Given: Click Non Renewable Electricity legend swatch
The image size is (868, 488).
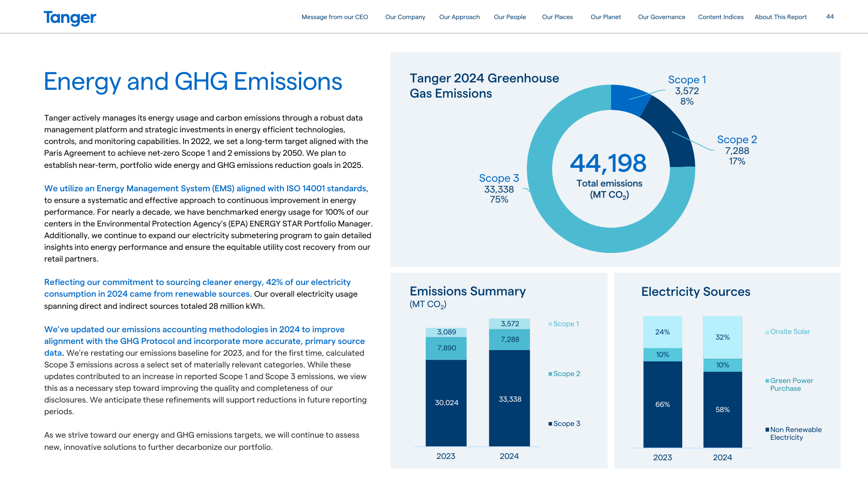Looking at the screenshot, I should 767,430.
